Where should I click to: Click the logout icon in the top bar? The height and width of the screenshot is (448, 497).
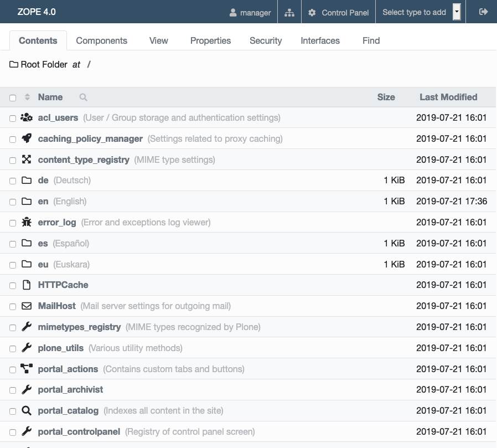point(483,12)
